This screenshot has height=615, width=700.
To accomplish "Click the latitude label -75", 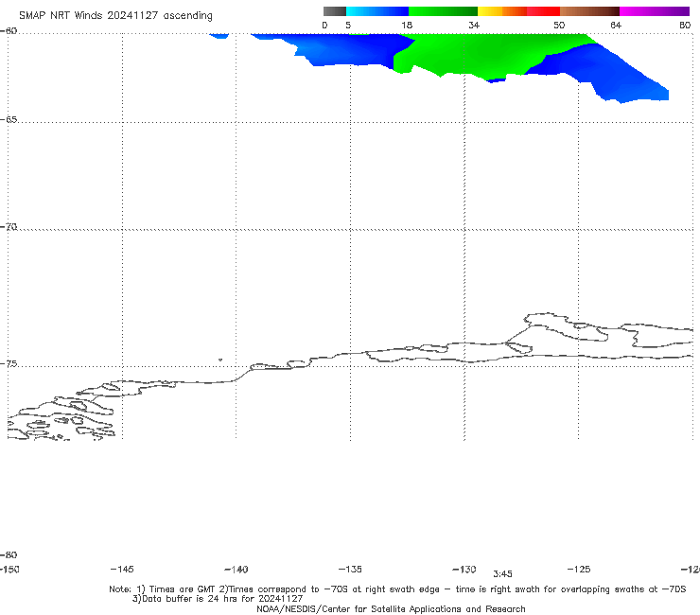I will click(x=9, y=364).
